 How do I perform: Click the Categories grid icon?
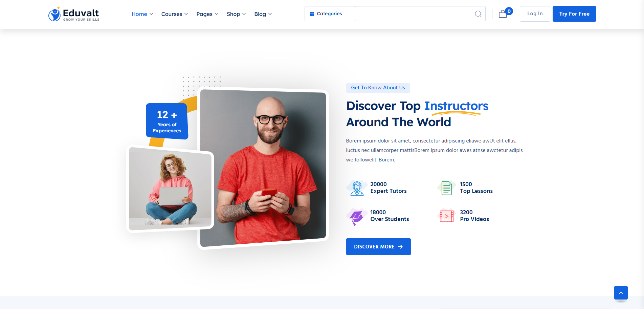point(312,14)
